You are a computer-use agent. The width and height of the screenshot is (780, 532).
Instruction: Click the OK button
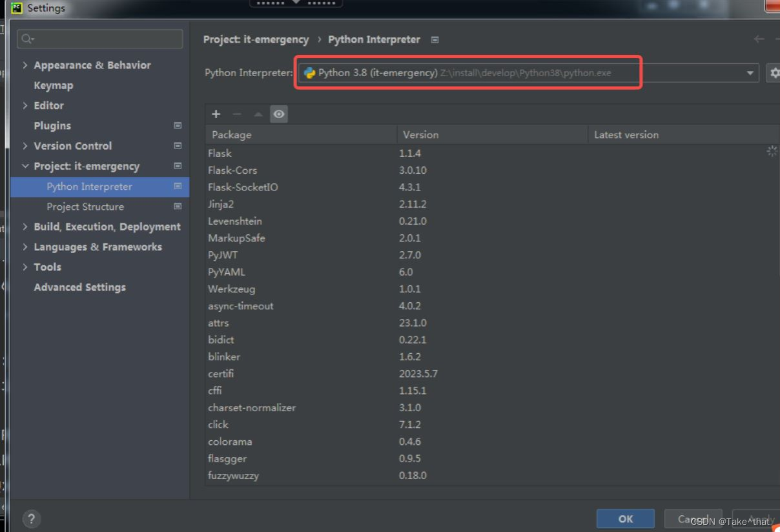click(x=625, y=518)
